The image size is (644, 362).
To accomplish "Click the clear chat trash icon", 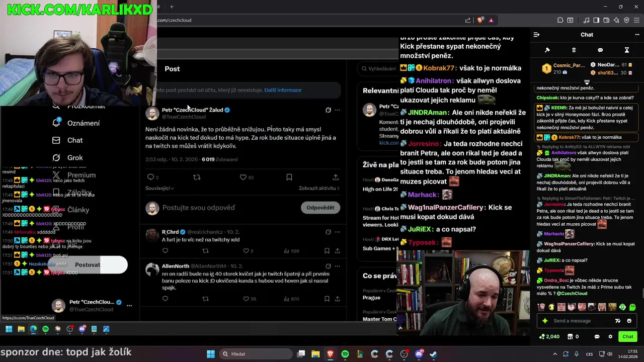I will click(x=574, y=50).
